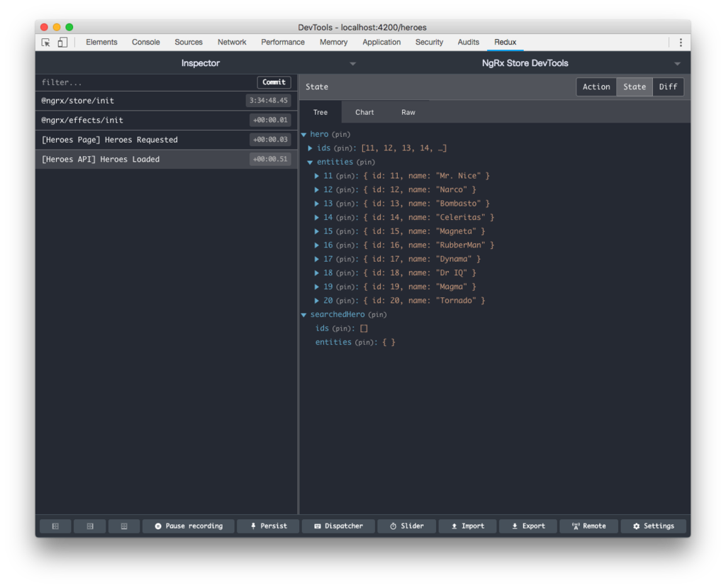This screenshot has height=588, width=726.
Task: Click the Import button
Action: pos(467,526)
